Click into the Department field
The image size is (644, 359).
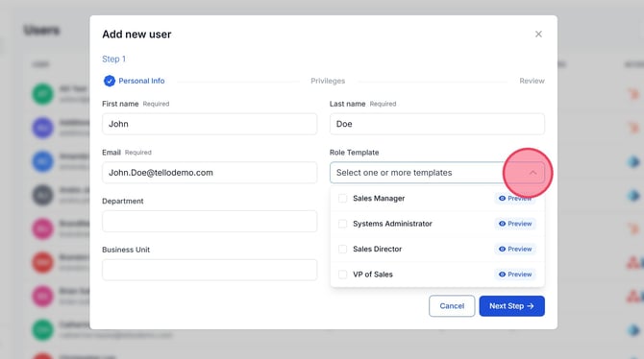pyautogui.click(x=210, y=221)
